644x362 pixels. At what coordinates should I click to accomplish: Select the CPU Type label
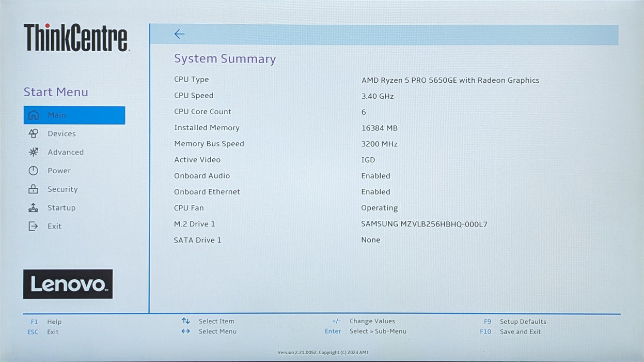click(192, 80)
